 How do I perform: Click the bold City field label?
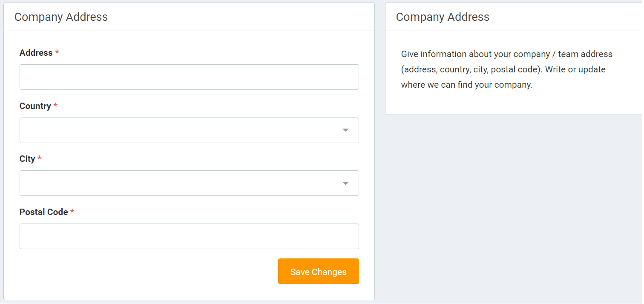[x=27, y=159]
